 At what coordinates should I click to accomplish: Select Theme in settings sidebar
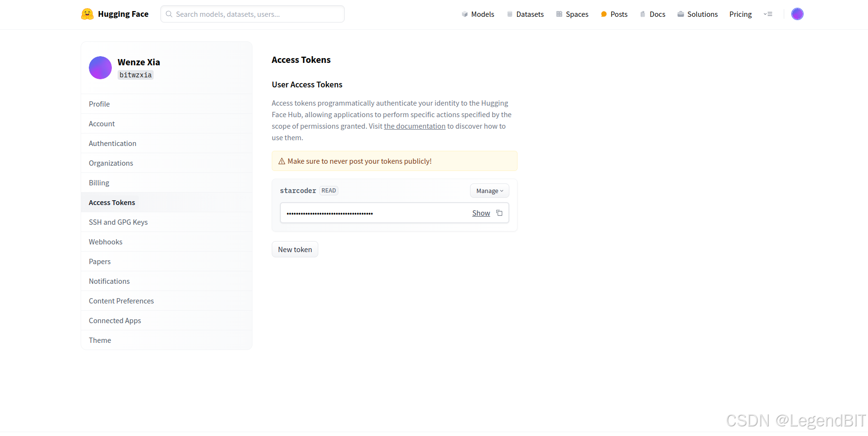pos(167,340)
